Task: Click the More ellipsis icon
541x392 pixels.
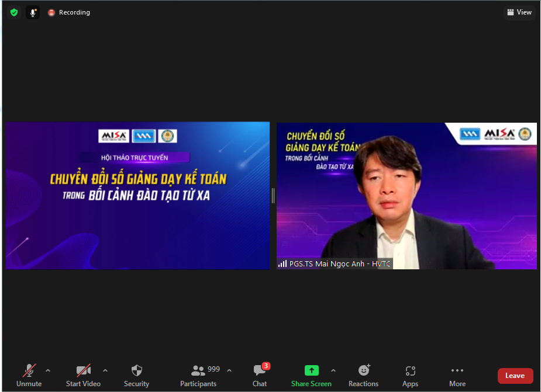Action: click(457, 371)
